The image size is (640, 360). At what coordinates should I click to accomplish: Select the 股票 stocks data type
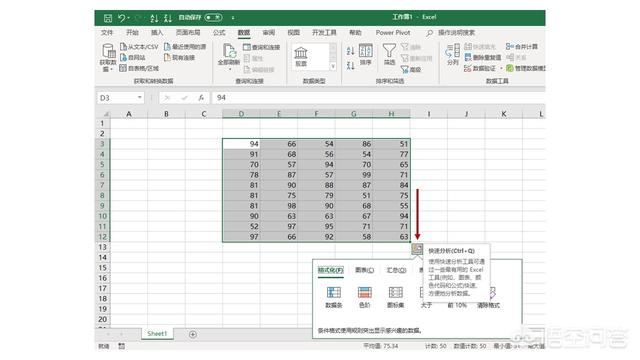(x=301, y=56)
